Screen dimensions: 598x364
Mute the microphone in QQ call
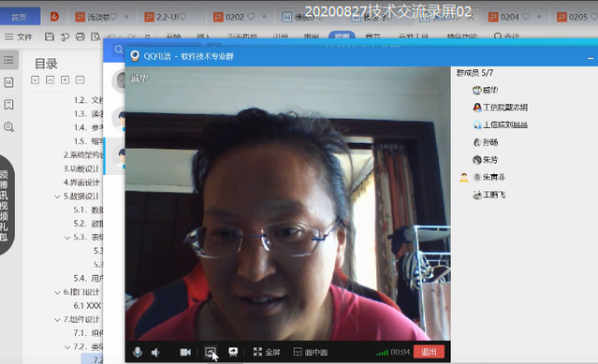click(138, 352)
